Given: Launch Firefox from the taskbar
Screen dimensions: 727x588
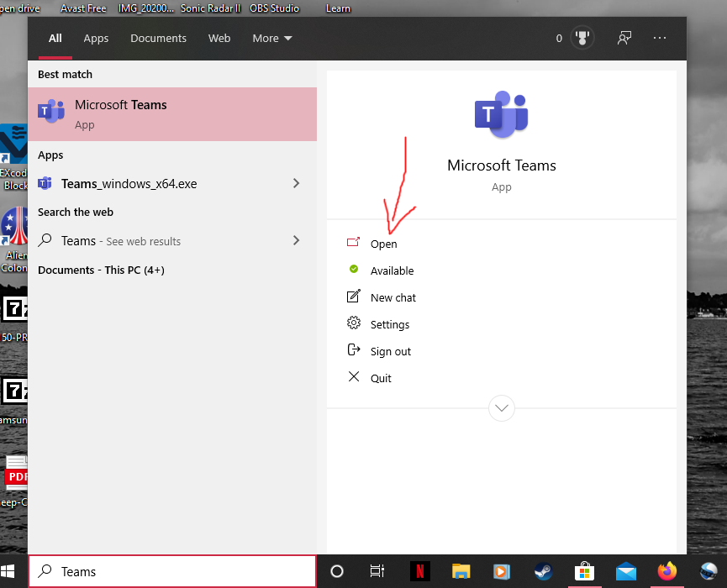Looking at the screenshot, I should tap(667, 571).
